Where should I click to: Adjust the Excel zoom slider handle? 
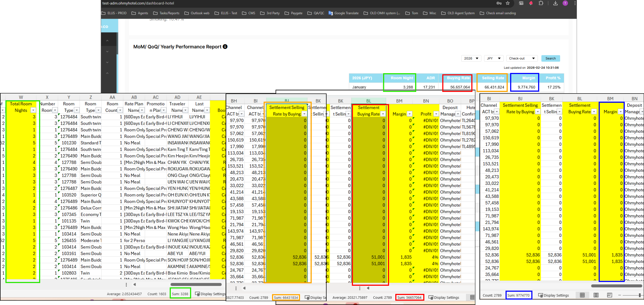640,295
